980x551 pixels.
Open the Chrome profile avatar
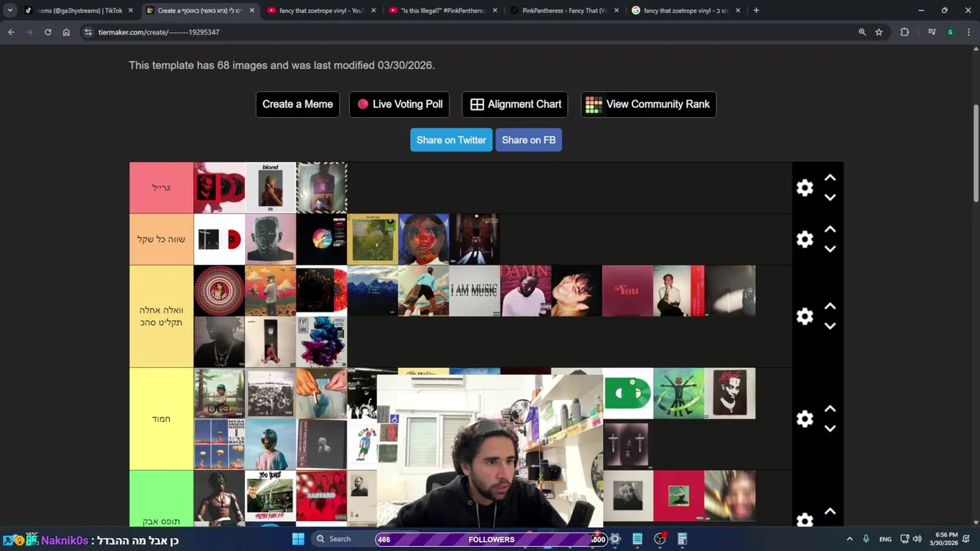pos(950,32)
